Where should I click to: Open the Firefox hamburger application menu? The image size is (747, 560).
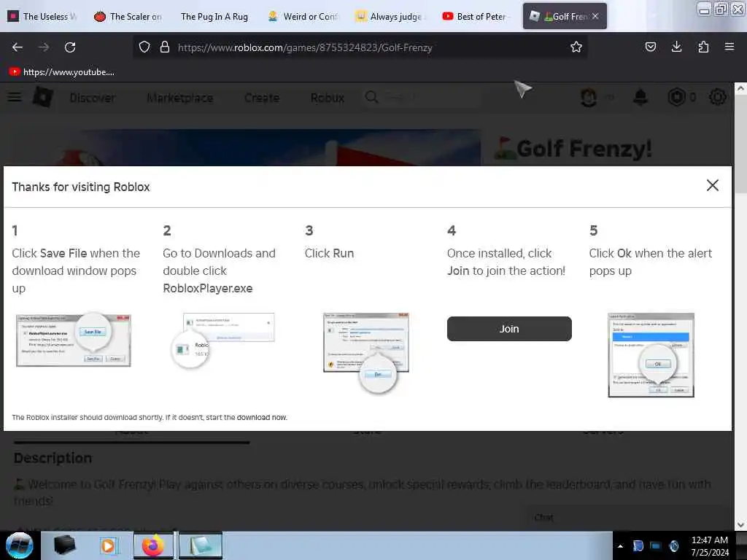point(729,47)
